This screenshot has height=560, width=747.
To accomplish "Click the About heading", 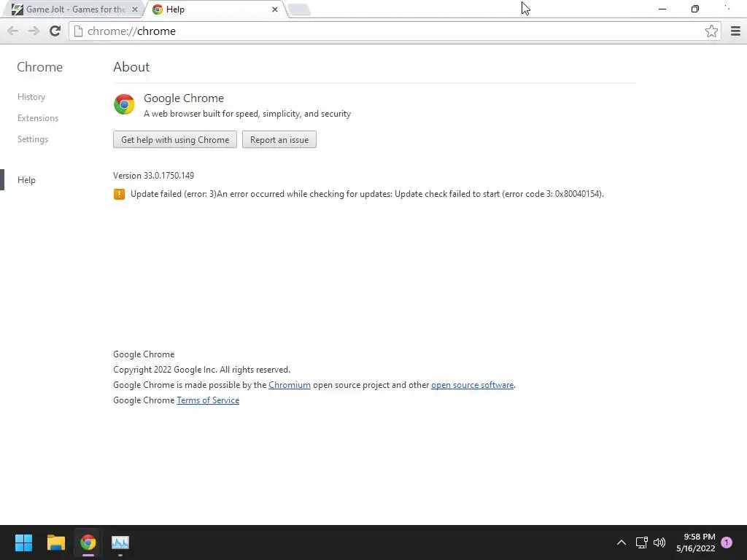I will pos(131,67).
